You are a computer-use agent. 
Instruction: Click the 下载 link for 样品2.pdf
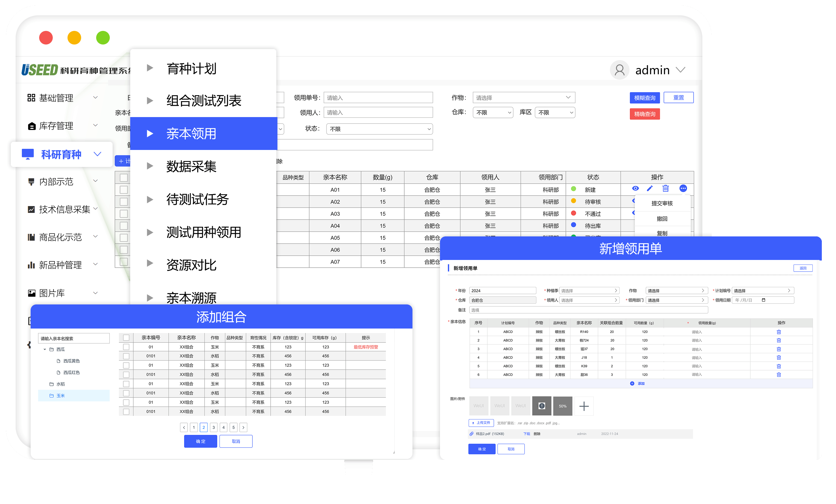(x=527, y=434)
